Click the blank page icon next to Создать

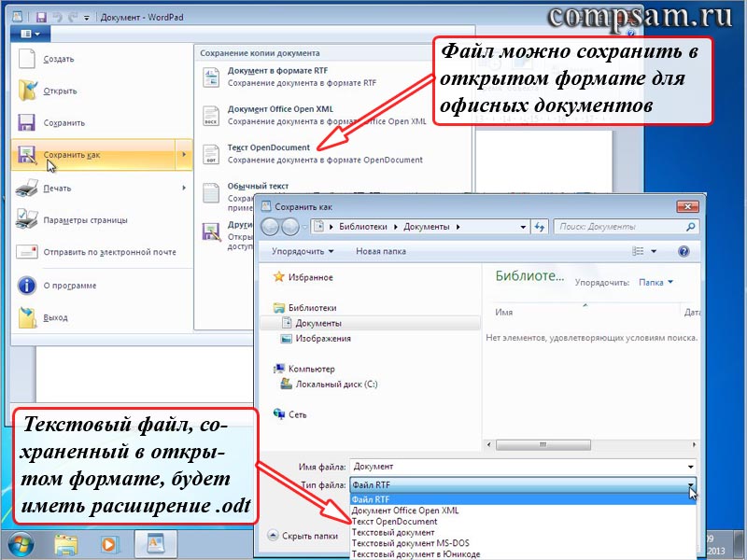(x=27, y=59)
